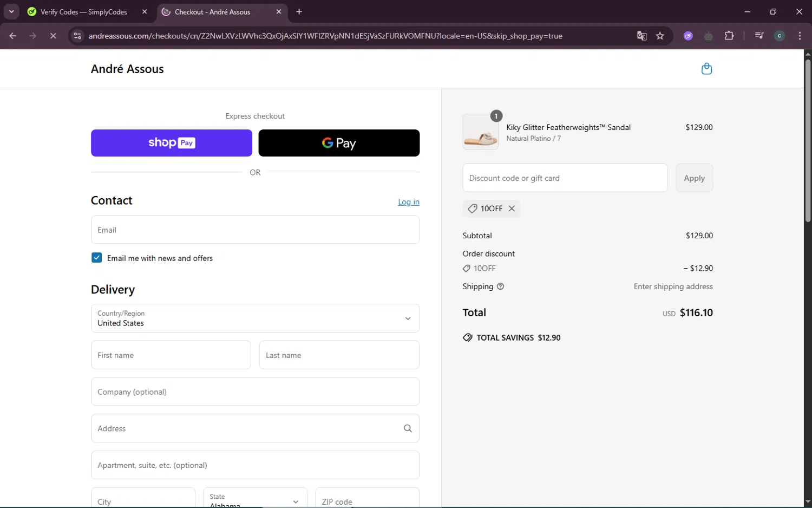Uncheck Email me with news and offers
This screenshot has height=508, width=812.
pyautogui.click(x=96, y=258)
